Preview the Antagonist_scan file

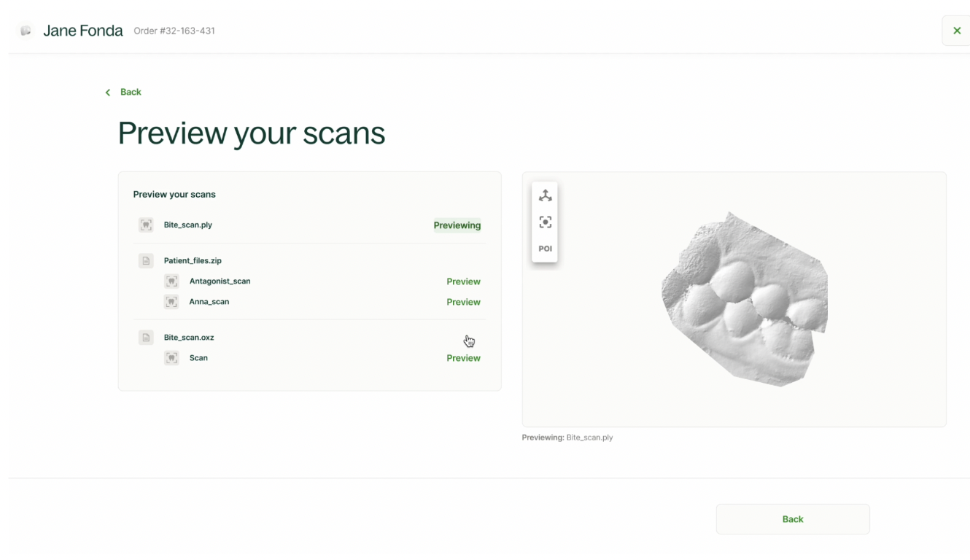[463, 281]
